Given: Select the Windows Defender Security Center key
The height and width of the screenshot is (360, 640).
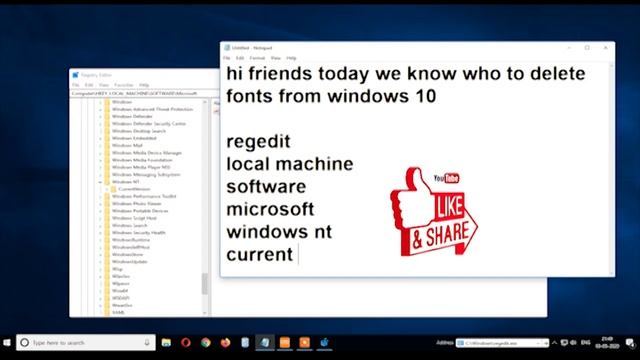Looking at the screenshot, I should pos(149,124).
